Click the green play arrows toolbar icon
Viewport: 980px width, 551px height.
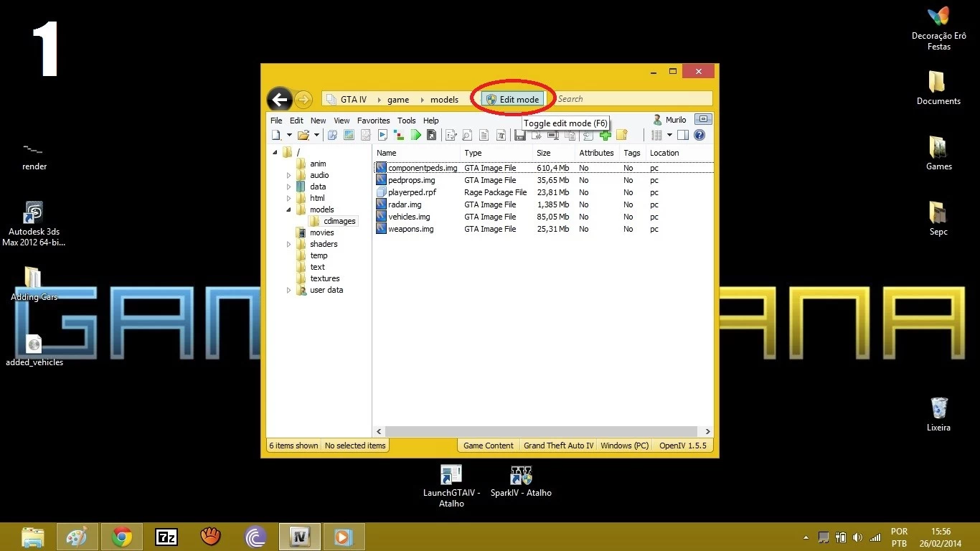[x=415, y=135]
